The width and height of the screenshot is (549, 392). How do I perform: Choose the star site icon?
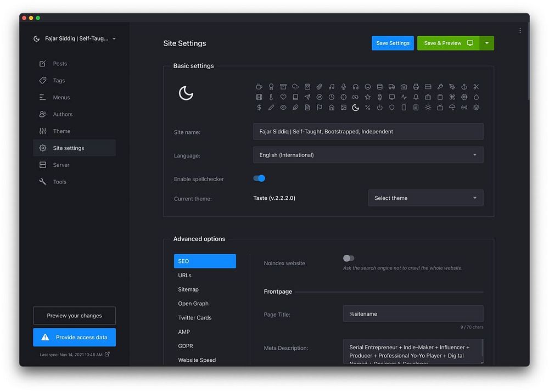point(368,97)
